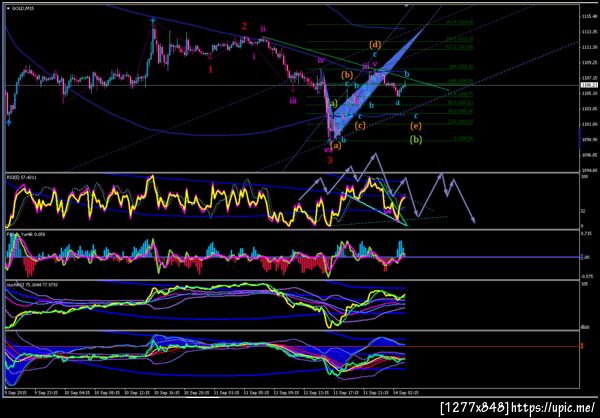600x418 pixels.
Task: Click the 9 Sep 2015 time label
Action: pyautogui.click(x=14, y=393)
